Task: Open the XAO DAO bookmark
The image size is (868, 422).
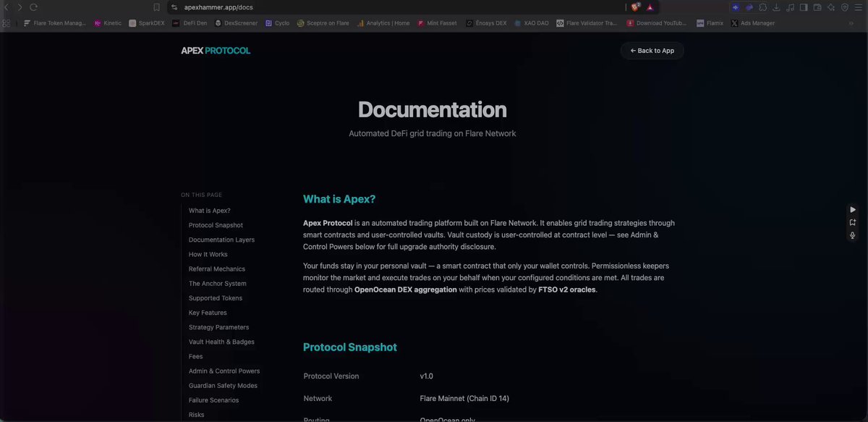Action: pyautogui.click(x=532, y=23)
